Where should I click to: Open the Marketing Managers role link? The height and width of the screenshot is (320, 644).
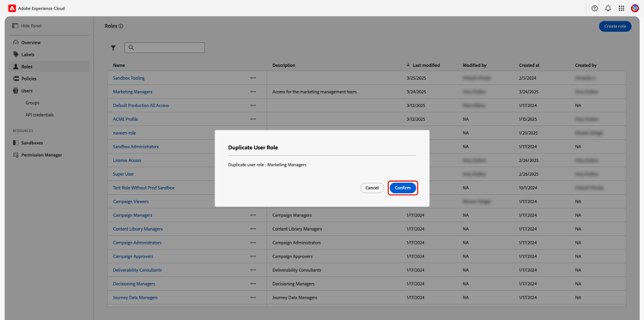[x=132, y=92]
